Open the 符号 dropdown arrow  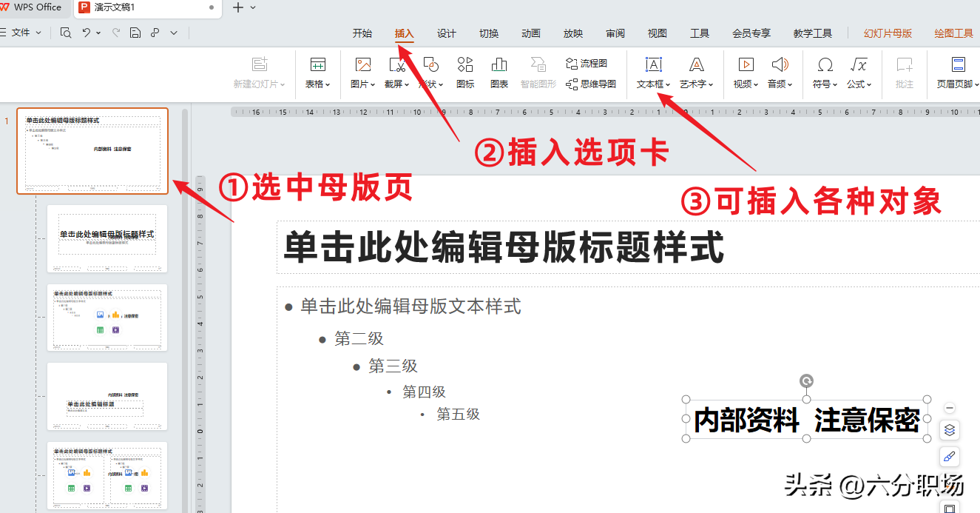835,85
